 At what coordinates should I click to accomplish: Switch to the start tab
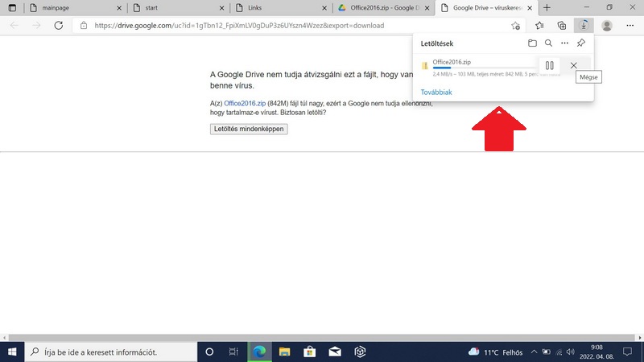178,8
